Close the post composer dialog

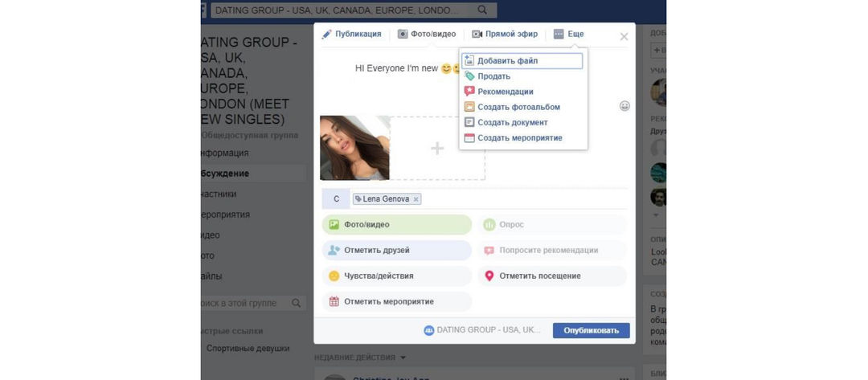pyautogui.click(x=624, y=36)
